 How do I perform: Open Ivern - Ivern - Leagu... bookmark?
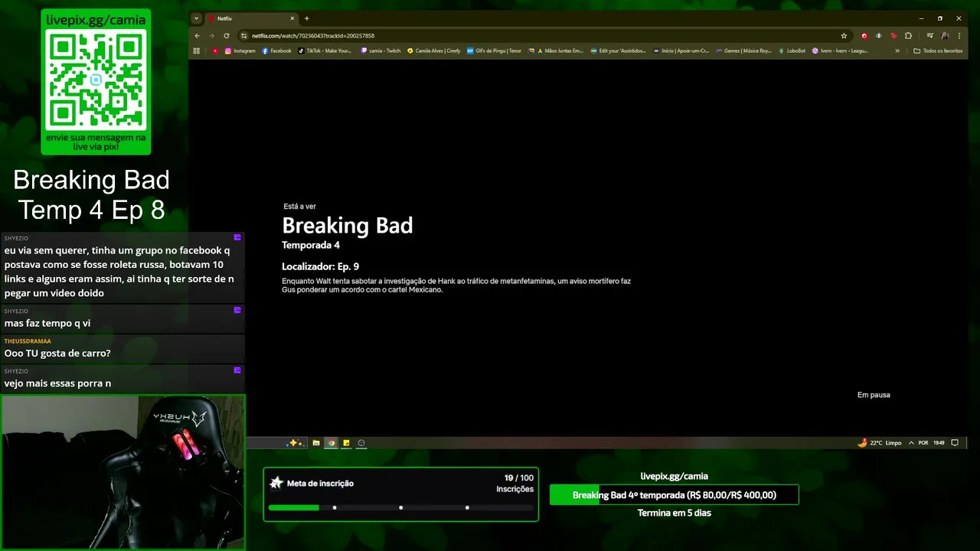point(840,51)
